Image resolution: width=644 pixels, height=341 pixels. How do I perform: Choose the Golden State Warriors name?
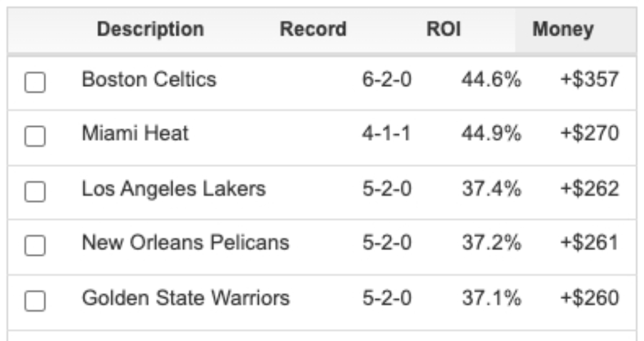(x=186, y=298)
